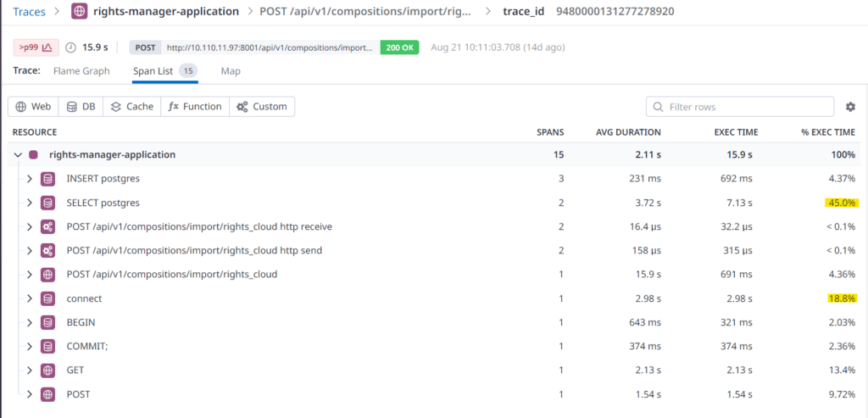Click the custom icon beside http receive row
Image resolution: width=868 pixels, height=418 pixels.
click(48, 226)
